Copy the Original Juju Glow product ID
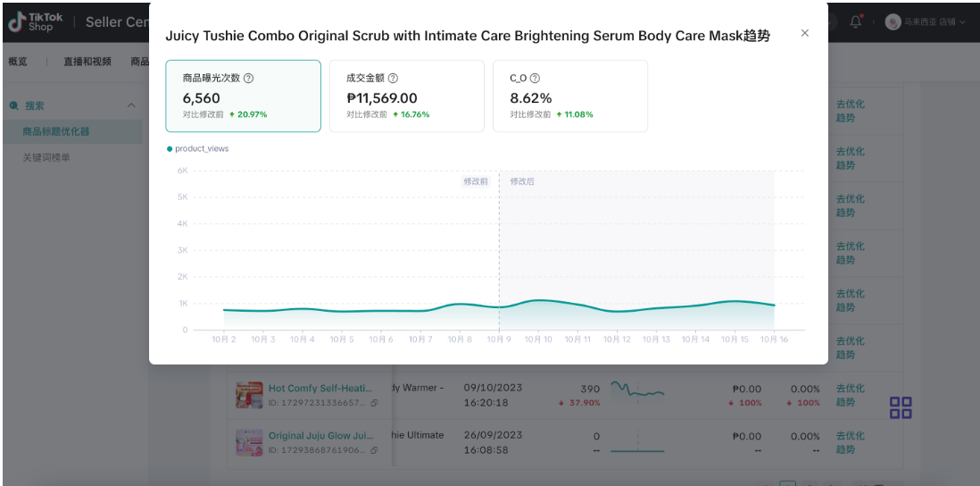This screenshot has height=486, width=980. (374, 450)
